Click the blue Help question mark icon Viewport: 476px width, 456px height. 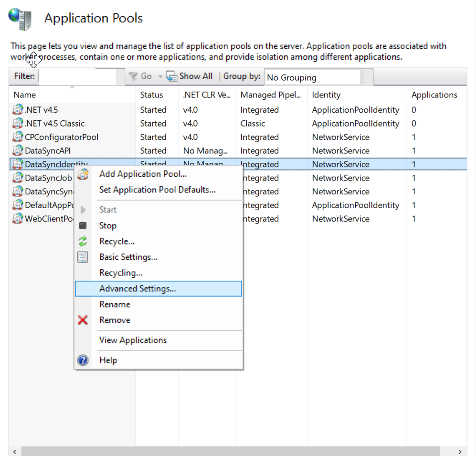83,361
